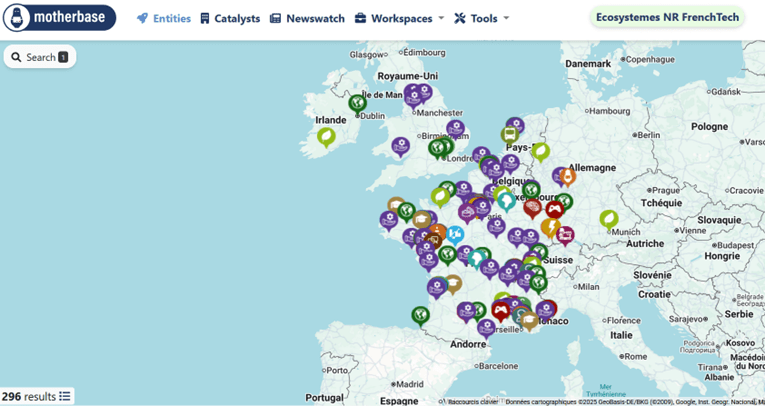Click the light green leaf marker over Ireland
This screenshot has height=406, width=765.
pos(326,136)
